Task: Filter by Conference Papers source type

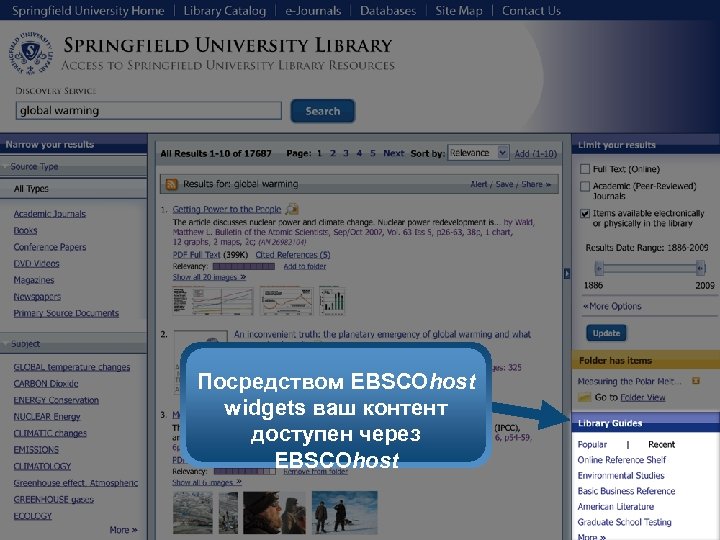Action: [x=50, y=247]
